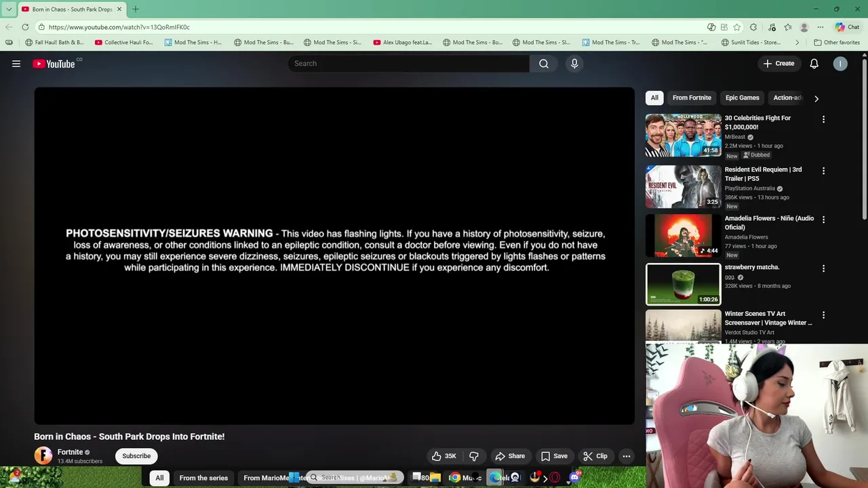Click the Create button
This screenshot has width=868, height=488.
(778, 64)
